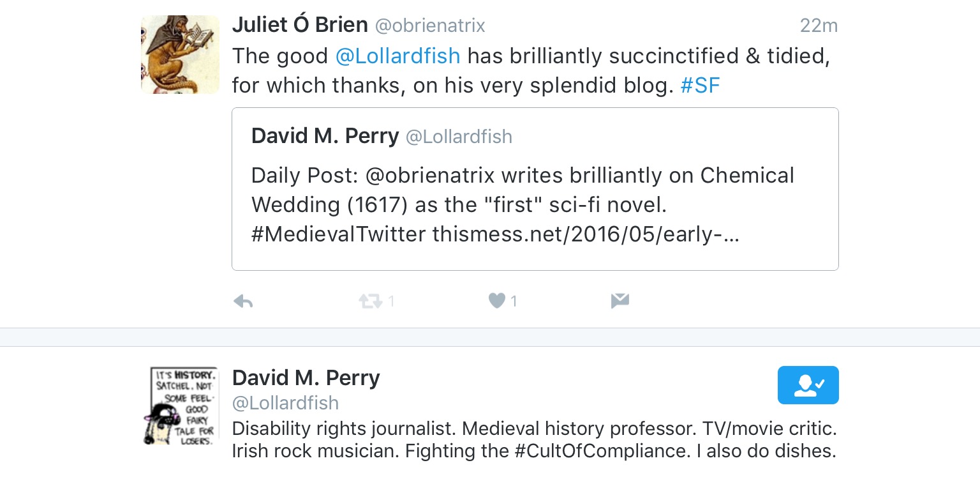
Task: Retweet the tweet using the retweet icon
Action: click(371, 301)
